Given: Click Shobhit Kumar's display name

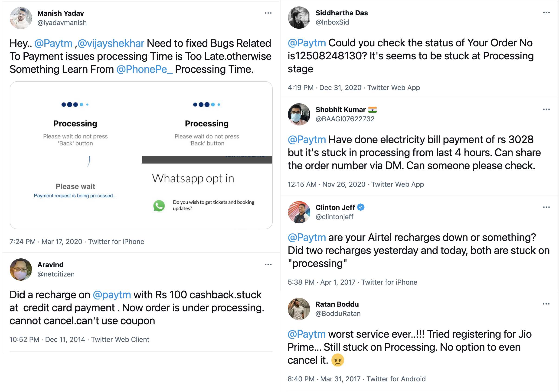Looking at the screenshot, I should click(341, 110).
